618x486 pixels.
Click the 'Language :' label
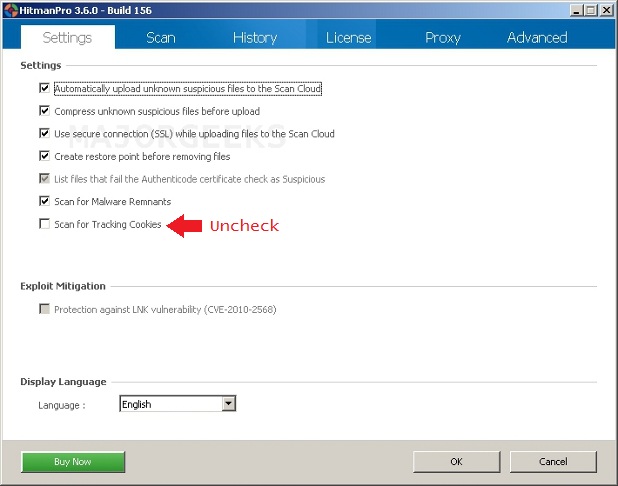[62, 405]
